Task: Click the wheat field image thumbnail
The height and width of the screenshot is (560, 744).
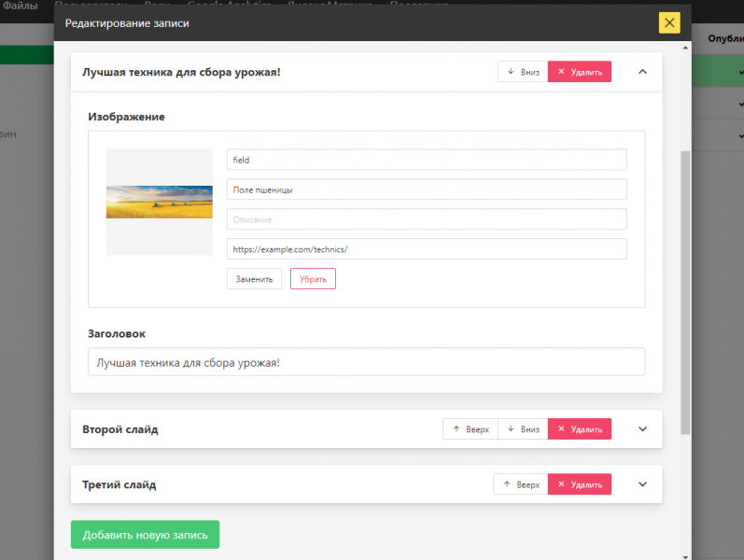Action: [x=160, y=202]
